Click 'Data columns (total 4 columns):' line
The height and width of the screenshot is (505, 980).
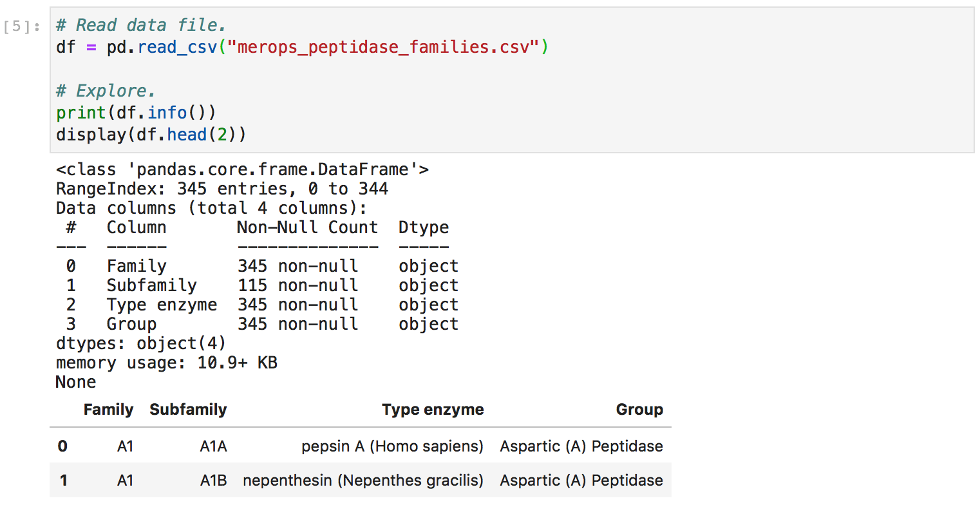212,209
